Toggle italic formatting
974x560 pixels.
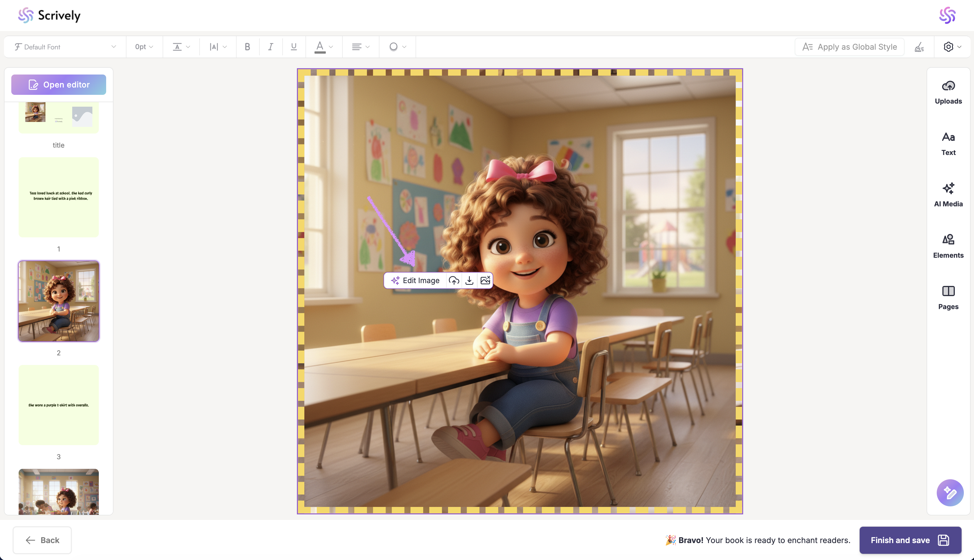(x=270, y=47)
